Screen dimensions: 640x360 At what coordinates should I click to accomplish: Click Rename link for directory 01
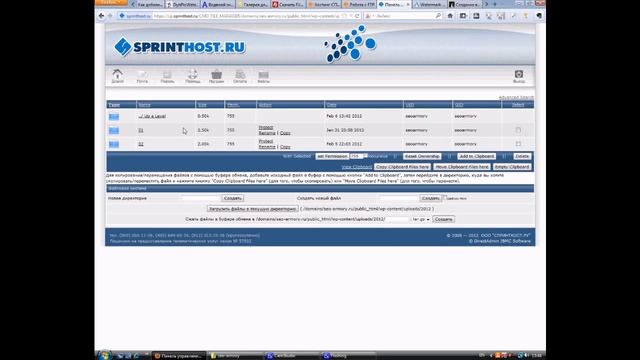(267, 133)
